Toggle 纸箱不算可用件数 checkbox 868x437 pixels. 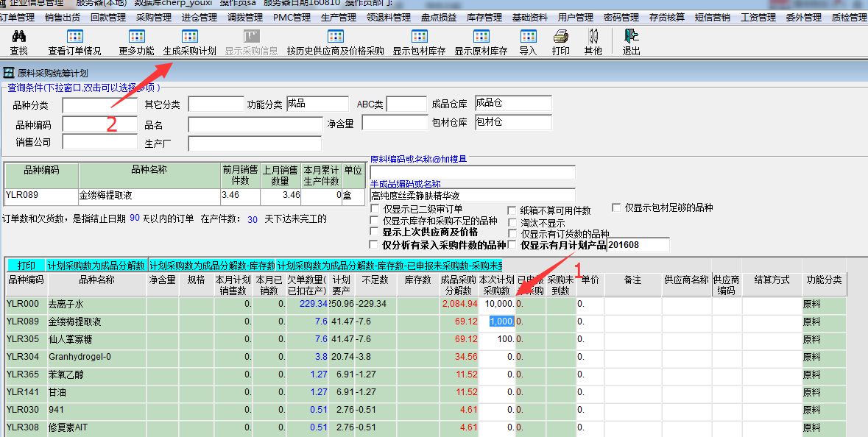coord(512,210)
